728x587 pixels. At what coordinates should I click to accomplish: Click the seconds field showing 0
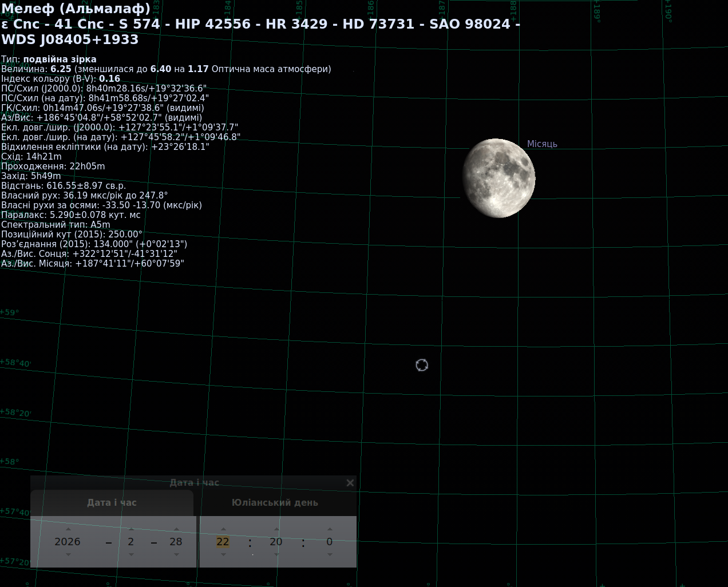(x=330, y=542)
